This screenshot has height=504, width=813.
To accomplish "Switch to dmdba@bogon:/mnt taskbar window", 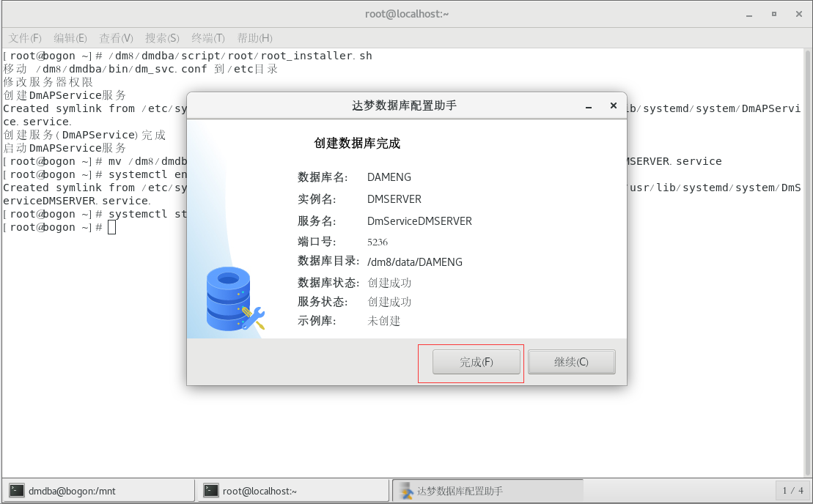I will coord(98,491).
